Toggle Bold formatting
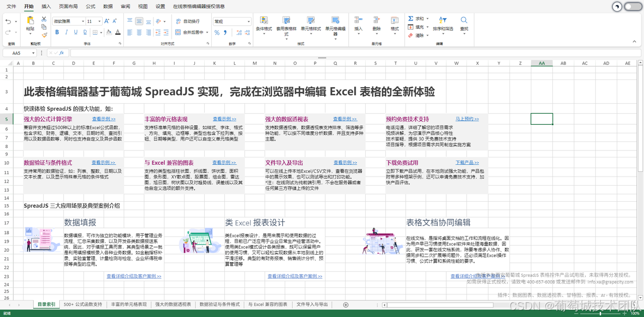The image size is (644, 317). click(57, 32)
